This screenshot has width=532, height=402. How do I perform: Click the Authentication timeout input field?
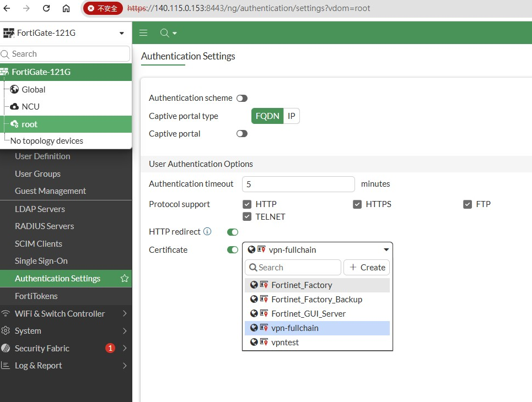pos(298,184)
